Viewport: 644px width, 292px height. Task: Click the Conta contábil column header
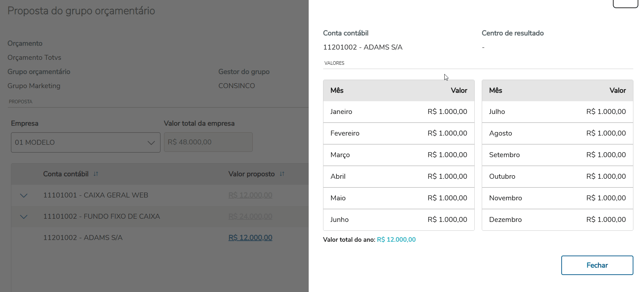coord(66,174)
